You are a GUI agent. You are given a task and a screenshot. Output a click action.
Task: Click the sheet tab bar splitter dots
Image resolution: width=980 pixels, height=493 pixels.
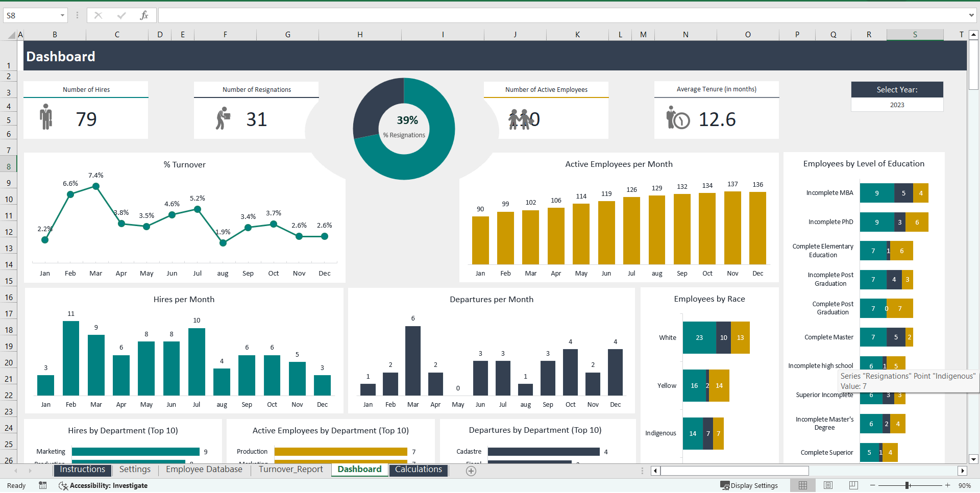(642, 471)
